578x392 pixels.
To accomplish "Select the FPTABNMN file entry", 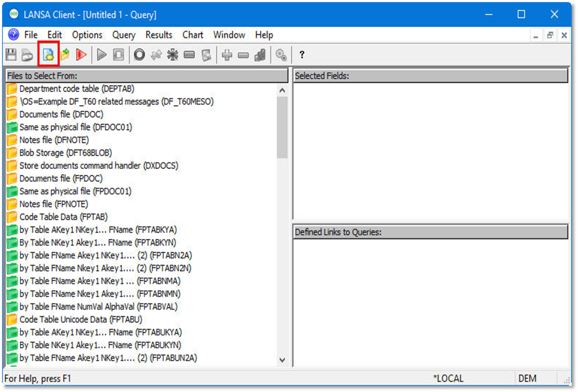I will pyautogui.click(x=100, y=294).
